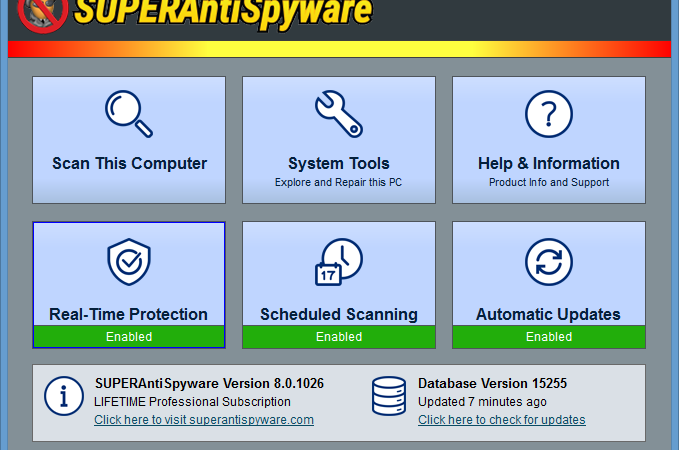Viewport: 679px width, 450px height.
Task: Visit superantispyware.com link
Action: [x=204, y=420]
